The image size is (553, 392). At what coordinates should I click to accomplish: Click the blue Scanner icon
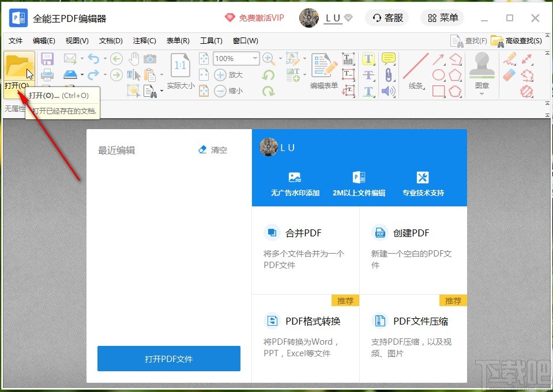(x=70, y=74)
